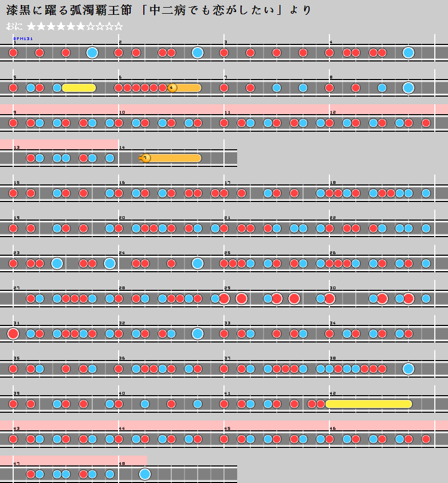This screenshot has width=448, height=483.
Task: Click the large blue note in measure 38
Action: (408, 369)
